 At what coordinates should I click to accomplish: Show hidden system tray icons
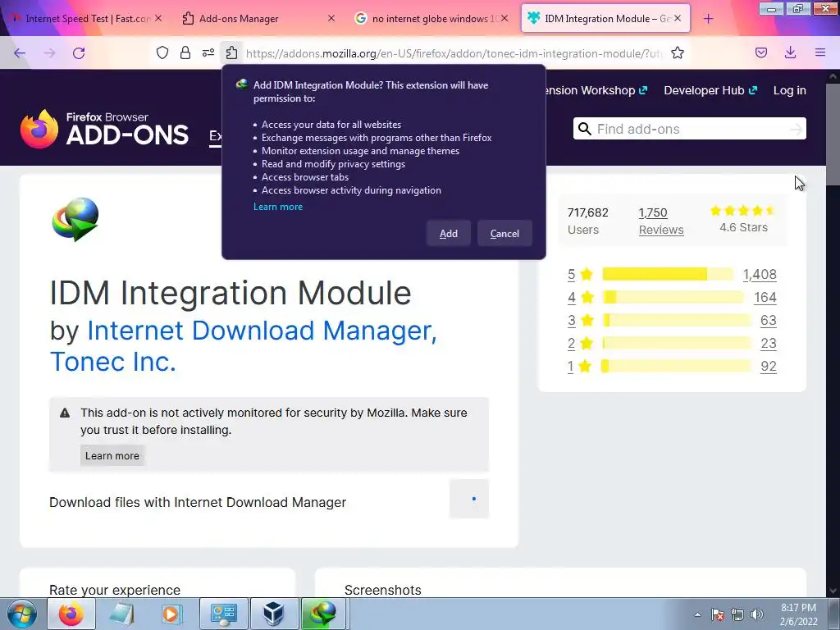[x=697, y=614]
